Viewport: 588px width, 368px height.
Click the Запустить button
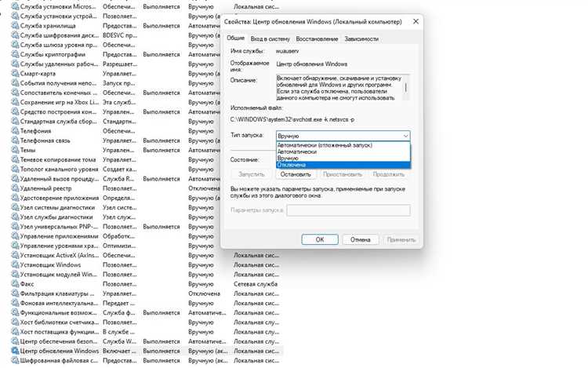click(x=252, y=174)
